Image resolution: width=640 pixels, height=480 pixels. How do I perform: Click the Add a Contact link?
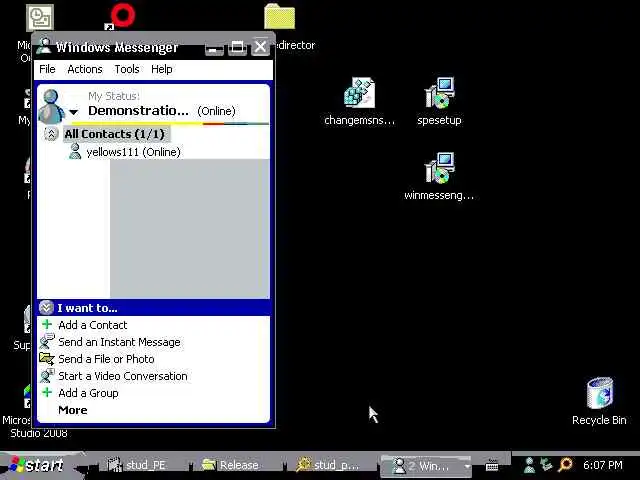[93, 325]
